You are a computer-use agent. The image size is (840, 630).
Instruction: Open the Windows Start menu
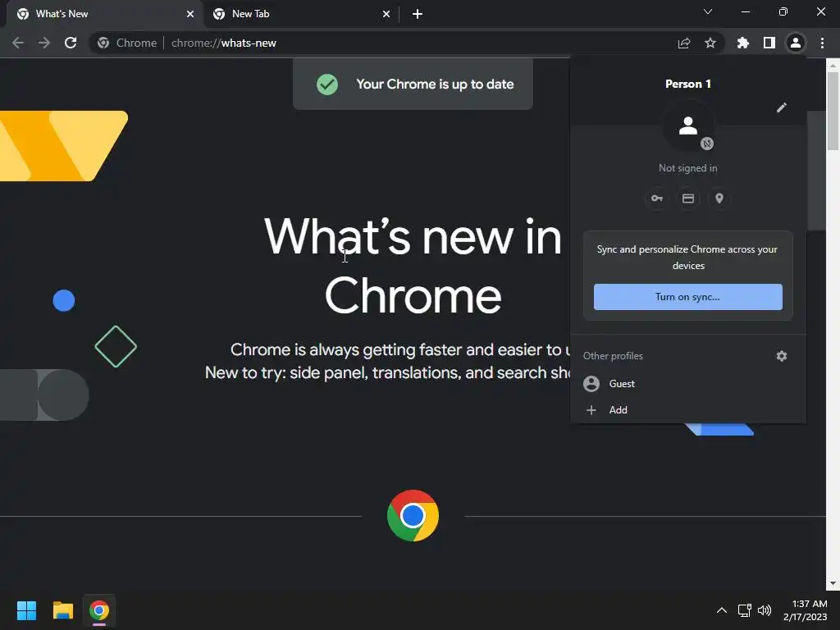click(26, 610)
